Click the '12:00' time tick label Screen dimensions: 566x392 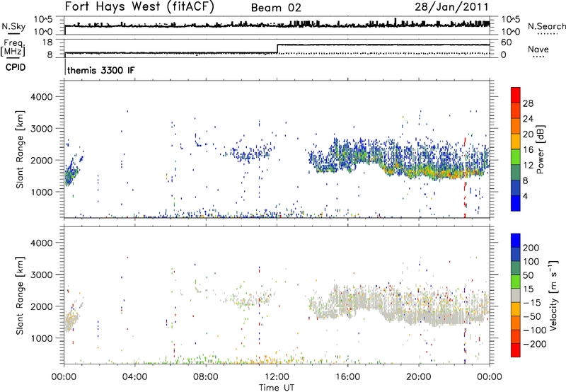(277, 377)
